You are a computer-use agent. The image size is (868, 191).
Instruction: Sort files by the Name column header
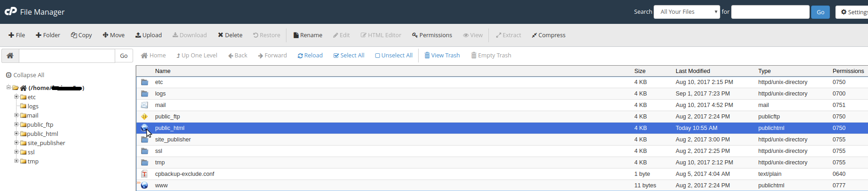[163, 71]
